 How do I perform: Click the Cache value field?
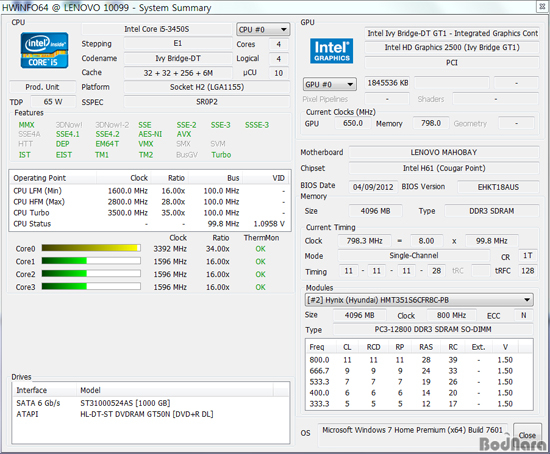[178, 73]
